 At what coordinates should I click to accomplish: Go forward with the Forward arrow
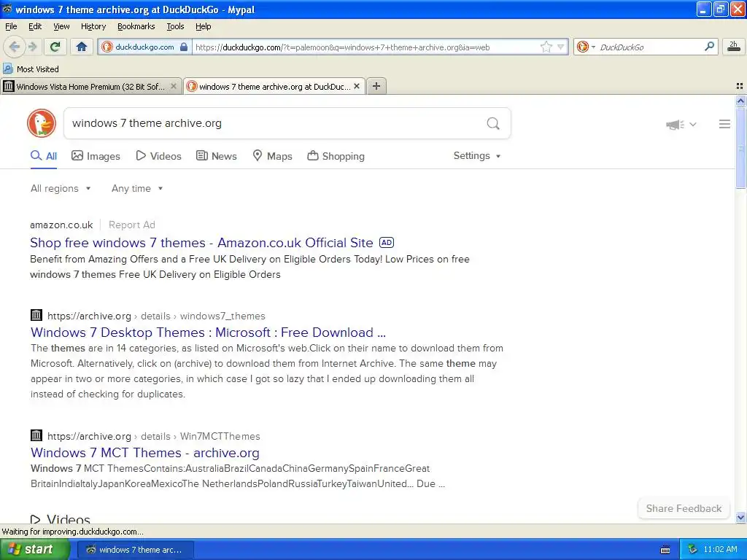(32, 47)
